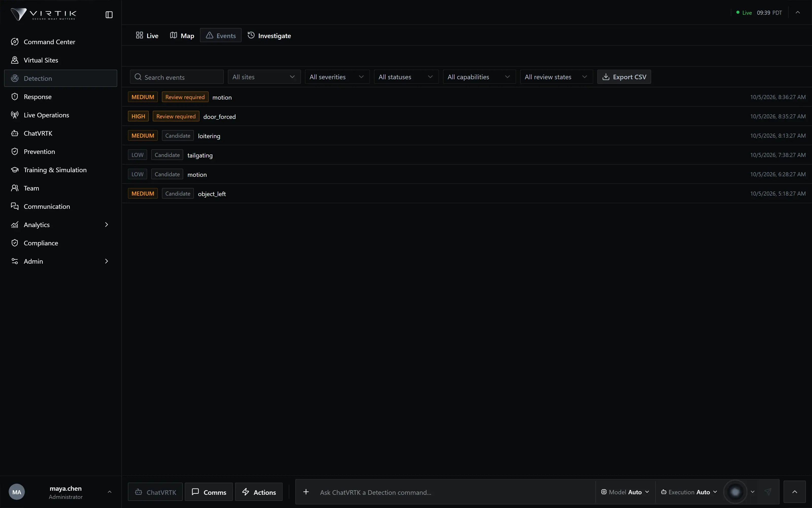Collapse the top header chevron
Screen dimensions: 812x508
pyautogui.click(x=798, y=12)
